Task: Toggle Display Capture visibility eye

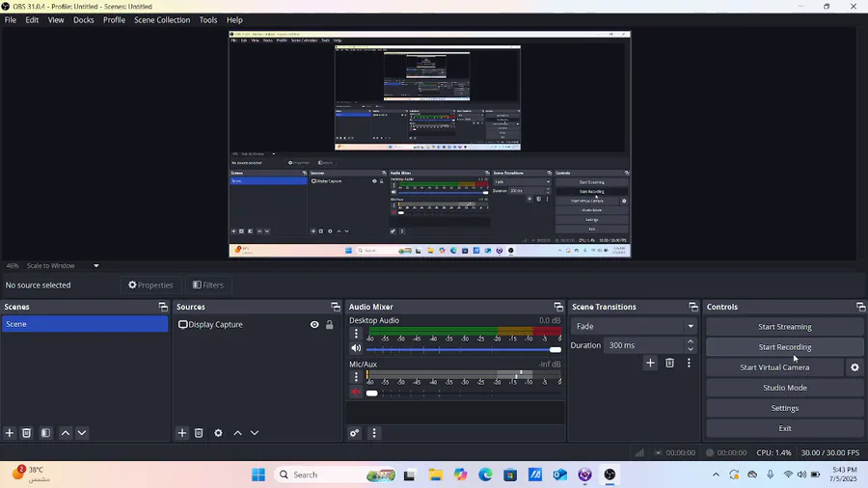Action: (x=314, y=325)
